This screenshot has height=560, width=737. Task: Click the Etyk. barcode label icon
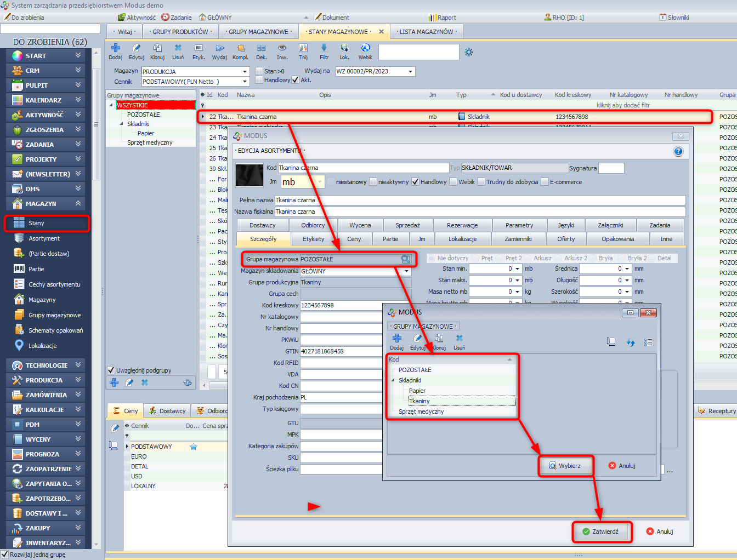199,49
